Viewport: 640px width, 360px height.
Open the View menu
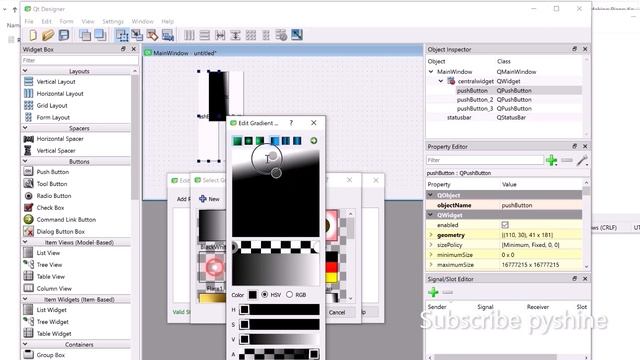click(88, 21)
